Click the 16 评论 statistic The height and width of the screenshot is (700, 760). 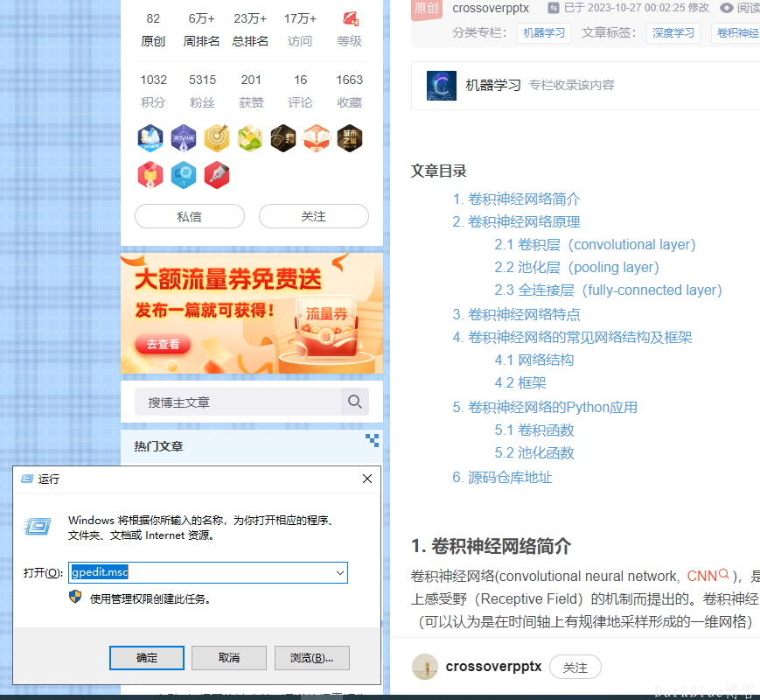(301, 91)
